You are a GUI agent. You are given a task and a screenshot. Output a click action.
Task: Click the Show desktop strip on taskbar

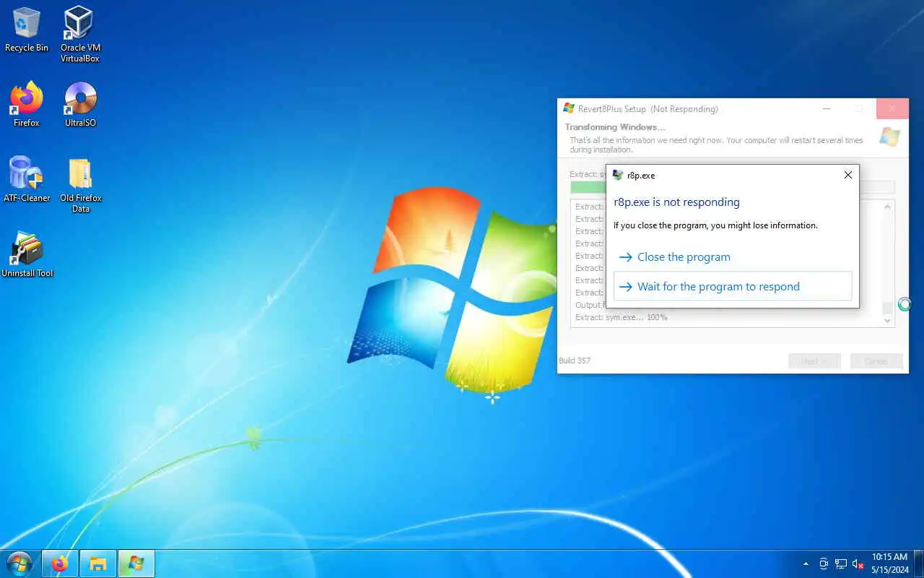[920, 564]
